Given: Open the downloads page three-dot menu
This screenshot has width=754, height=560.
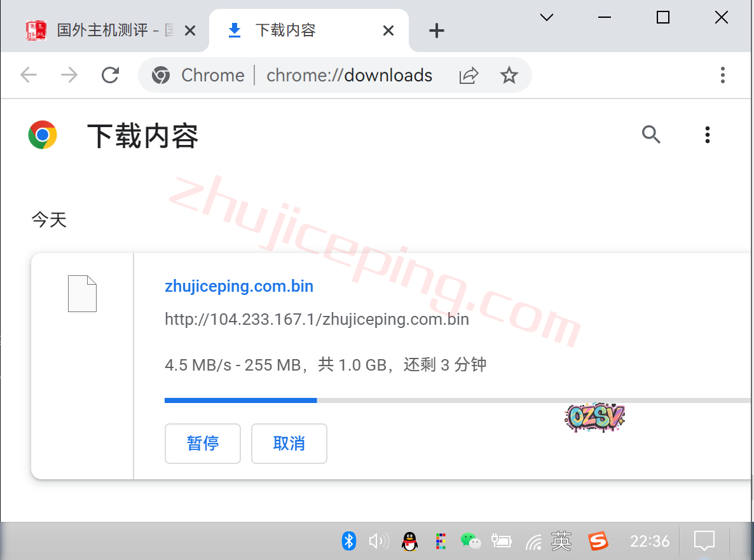Looking at the screenshot, I should pos(707,135).
